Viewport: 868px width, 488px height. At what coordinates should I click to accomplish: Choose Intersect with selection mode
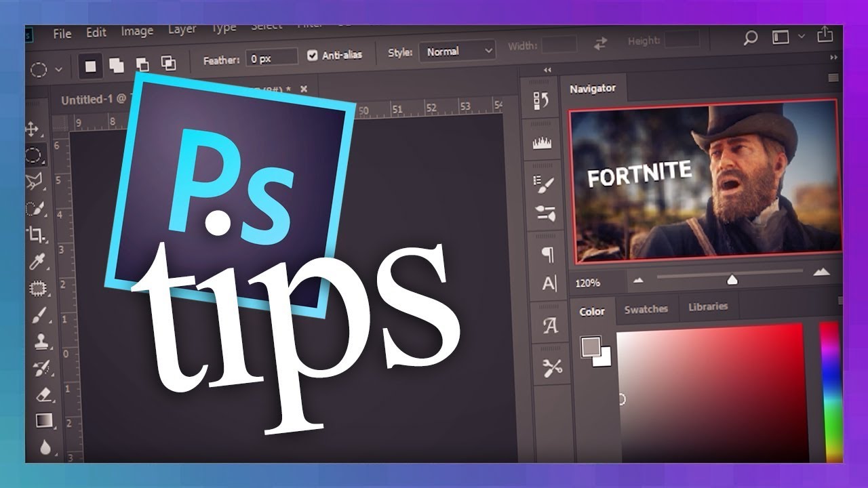(168, 64)
